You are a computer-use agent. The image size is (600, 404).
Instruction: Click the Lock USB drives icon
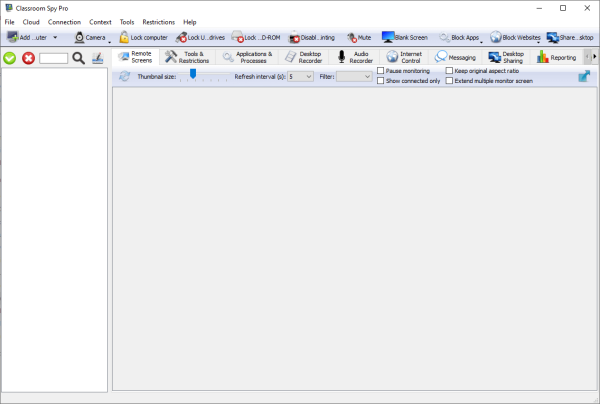(x=181, y=37)
